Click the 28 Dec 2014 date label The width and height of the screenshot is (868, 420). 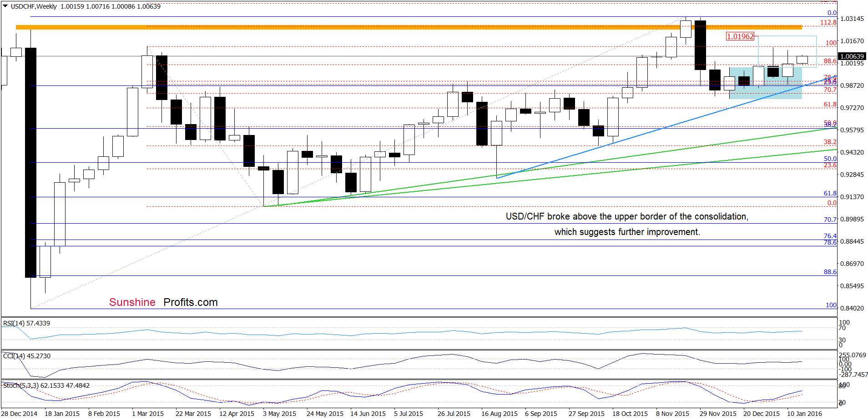click(x=19, y=414)
